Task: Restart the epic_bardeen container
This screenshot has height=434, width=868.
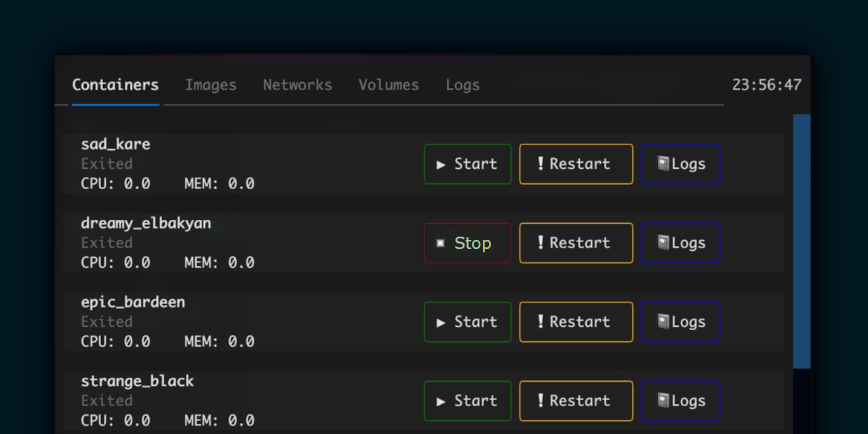Action: (576, 322)
